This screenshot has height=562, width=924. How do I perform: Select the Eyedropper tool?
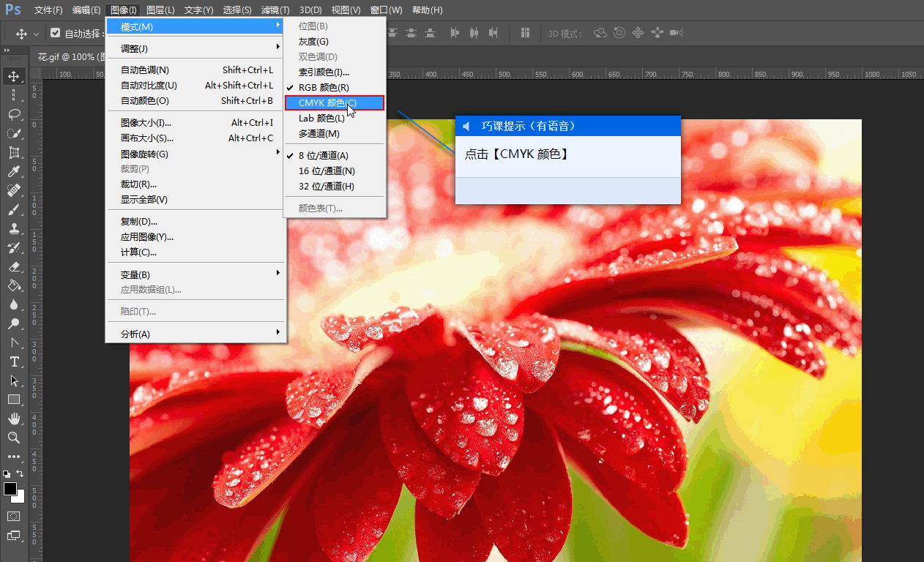pos(14,171)
